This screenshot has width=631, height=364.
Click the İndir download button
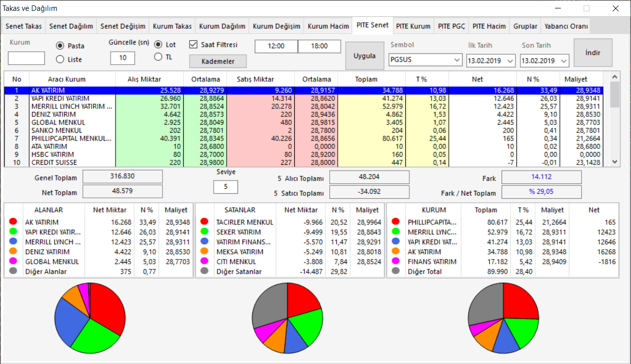(x=593, y=53)
